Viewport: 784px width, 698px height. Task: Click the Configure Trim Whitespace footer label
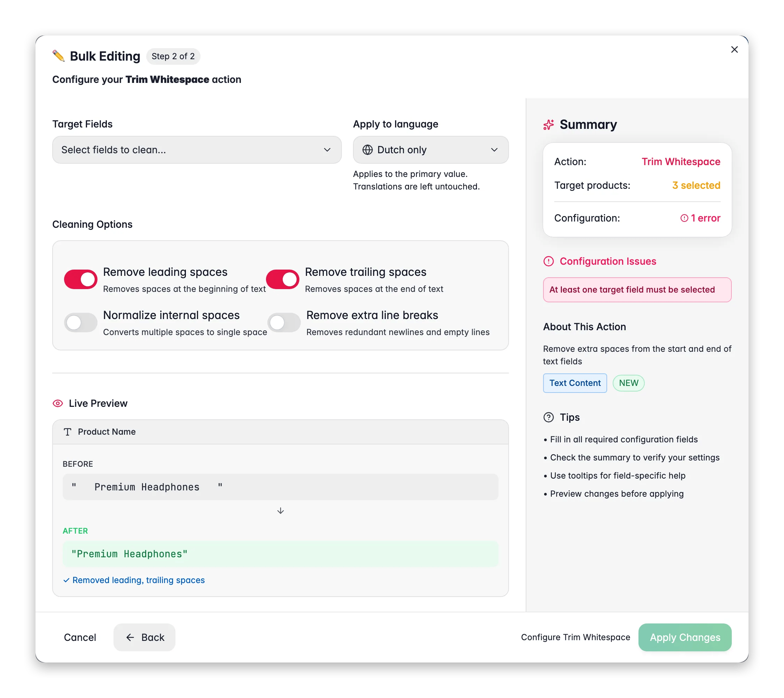pos(575,637)
